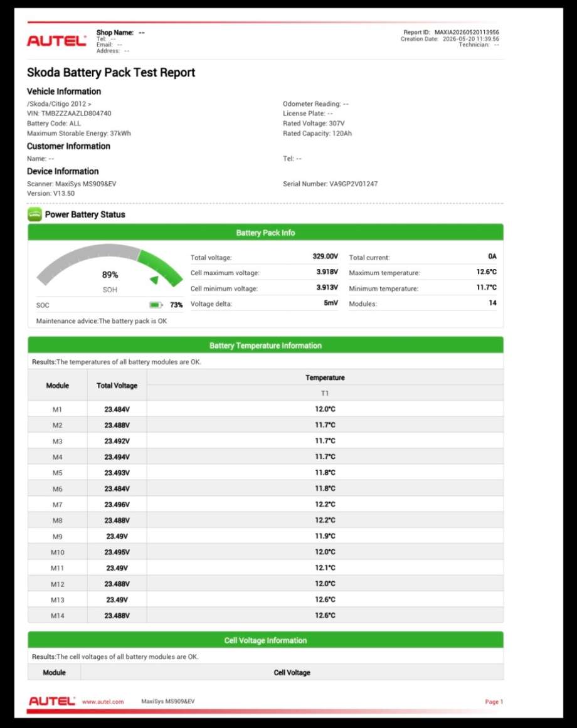Click the Report ID MAXIA20260520113956
The image size is (577, 728).
[x=451, y=32]
